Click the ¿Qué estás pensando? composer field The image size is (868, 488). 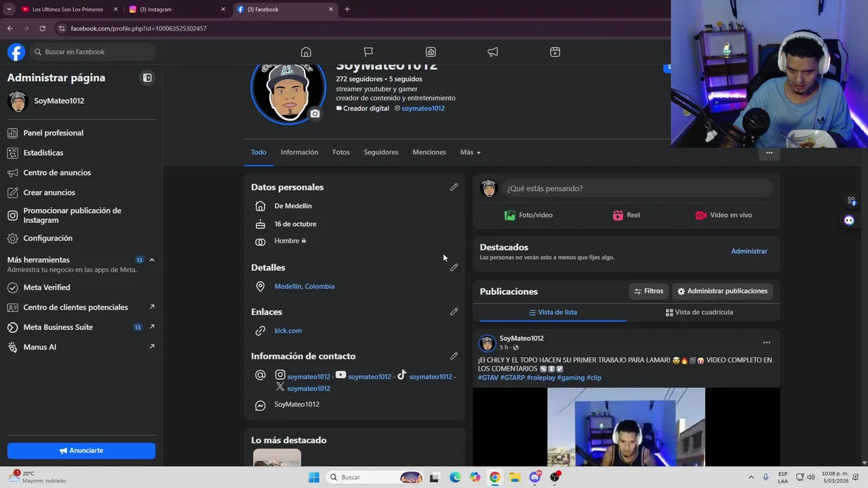pyautogui.click(x=637, y=188)
